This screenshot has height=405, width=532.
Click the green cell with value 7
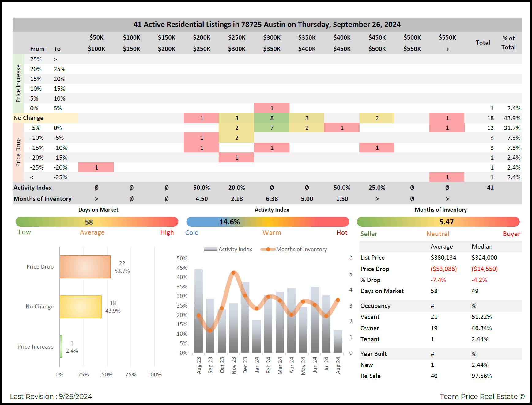click(x=272, y=128)
